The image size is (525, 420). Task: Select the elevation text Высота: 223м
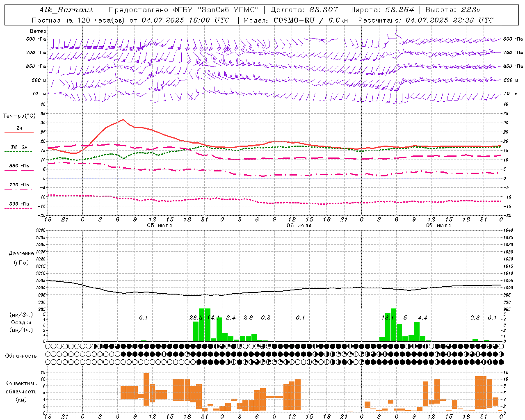coord(453,10)
